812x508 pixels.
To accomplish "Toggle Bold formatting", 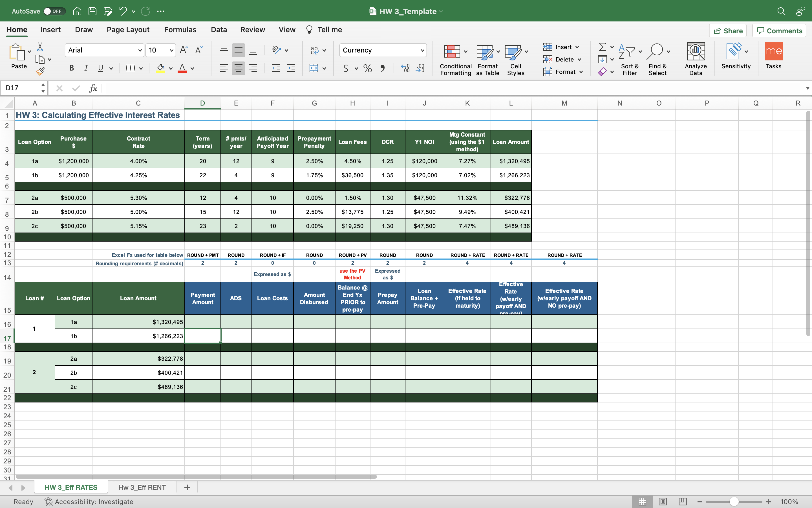I will click(x=71, y=68).
